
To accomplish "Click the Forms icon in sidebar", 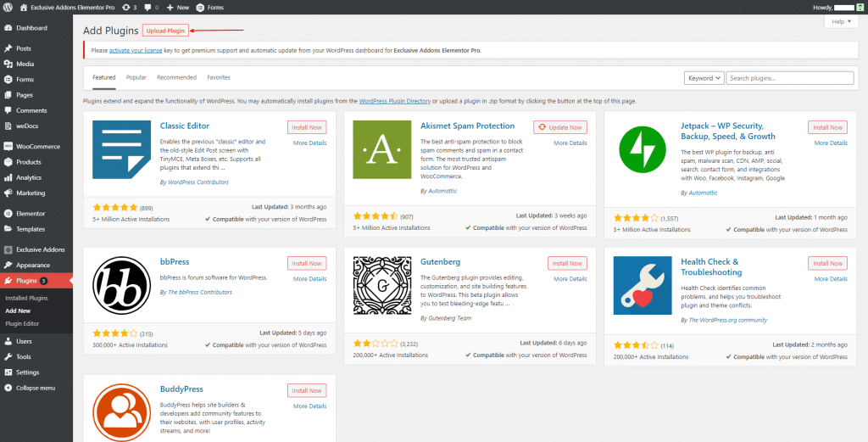I will pyautogui.click(x=8, y=80).
